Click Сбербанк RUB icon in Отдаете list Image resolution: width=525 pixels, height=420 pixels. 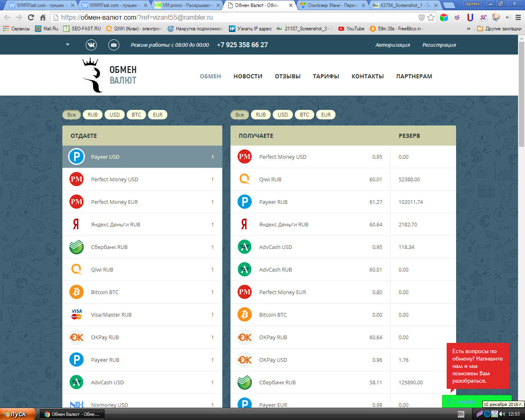click(76, 247)
